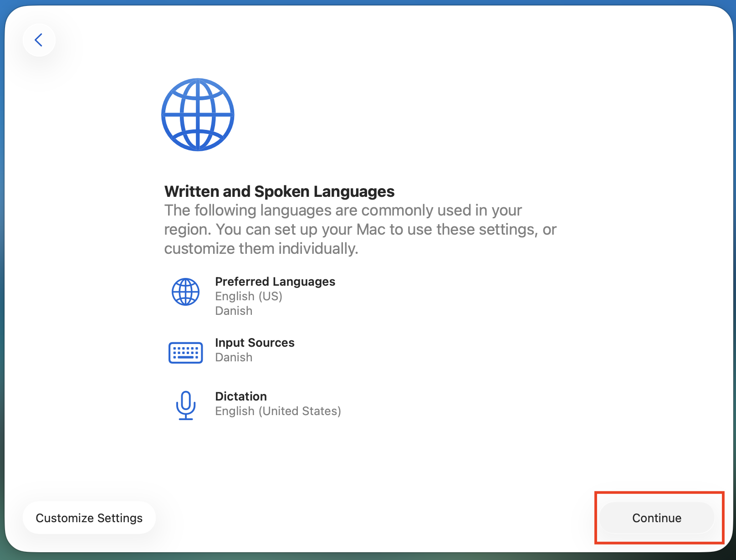Click the keyboard icon for Input Sources
The height and width of the screenshot is (560, 736).
185,353
